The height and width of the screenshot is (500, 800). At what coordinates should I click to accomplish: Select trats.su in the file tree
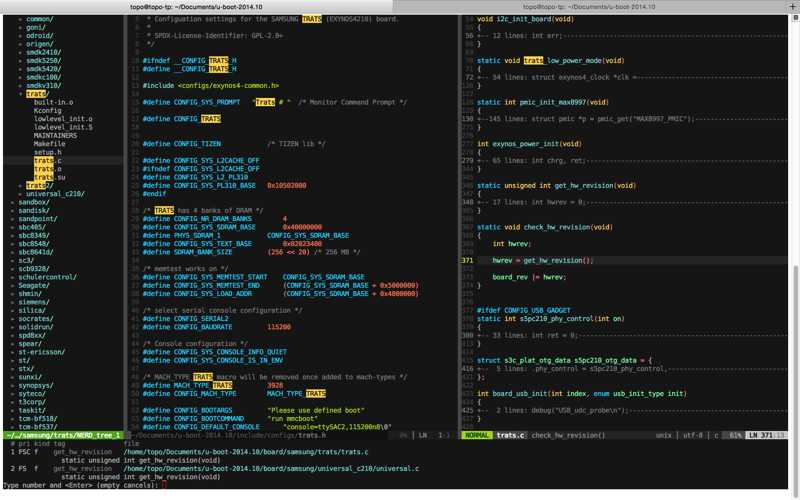(49, 177)
